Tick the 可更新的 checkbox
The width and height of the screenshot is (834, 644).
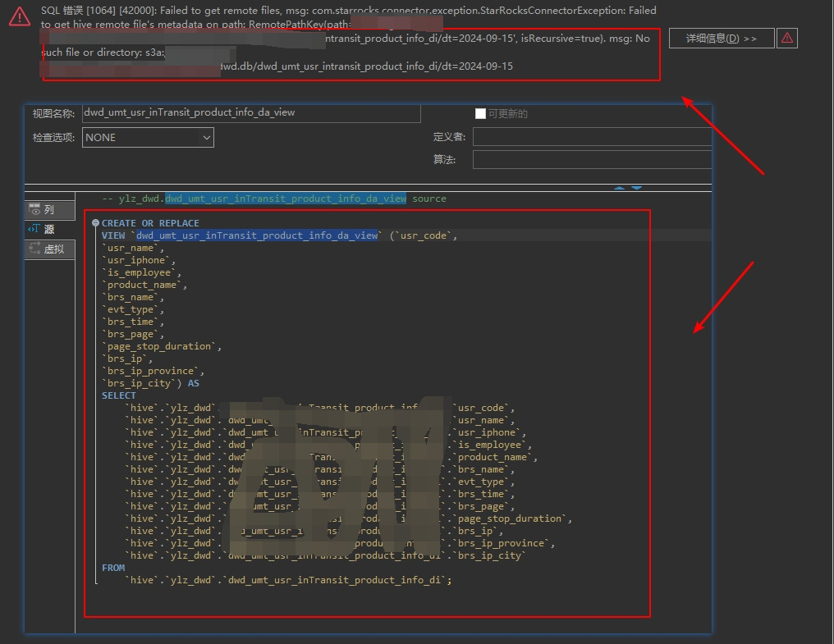click(480, 114)
